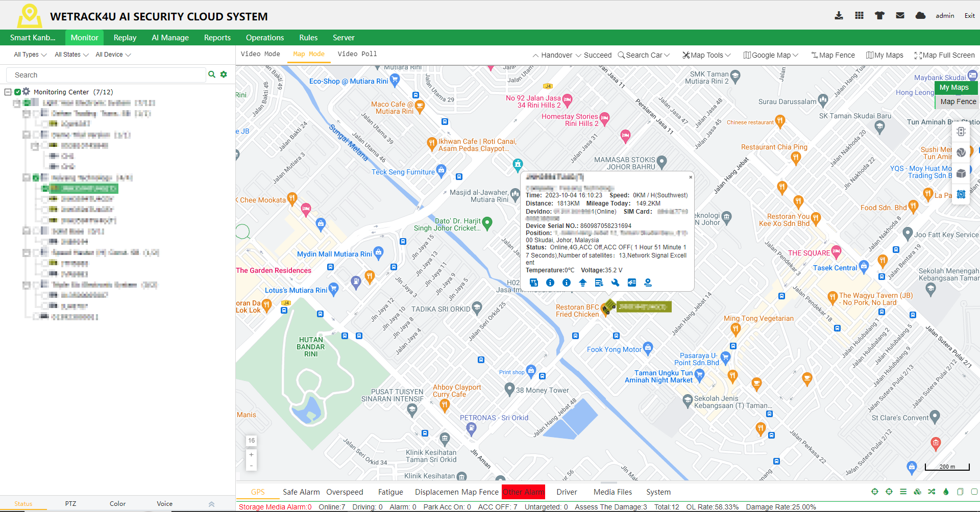Click the Map Full Screen button
This screenshot has height=512, width=980.
[x=944, y=55]
